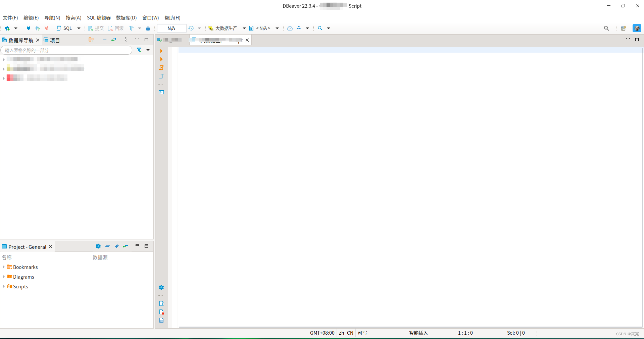Switch to the Project - General tab
Viewport: 644px width, 339px height.
pyautogui.click(x=27, y=246)
